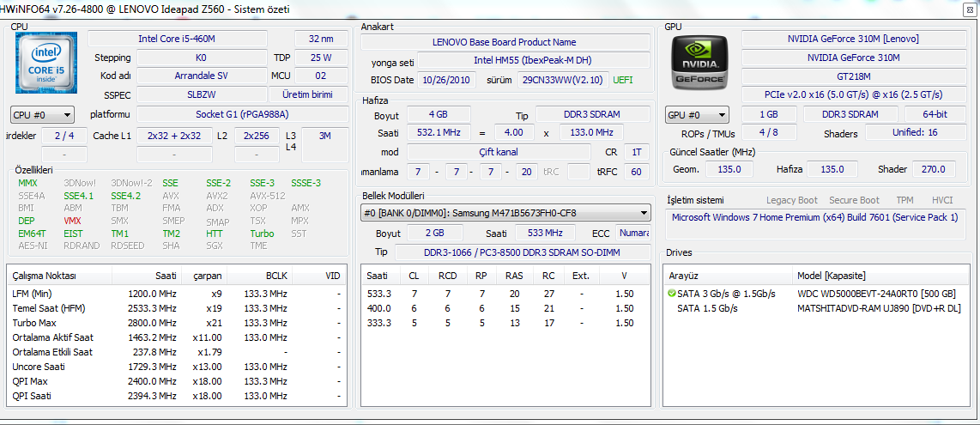Click the red VMX feature flag
This screenshot has width=980, height=425.
tap(72, 221)
